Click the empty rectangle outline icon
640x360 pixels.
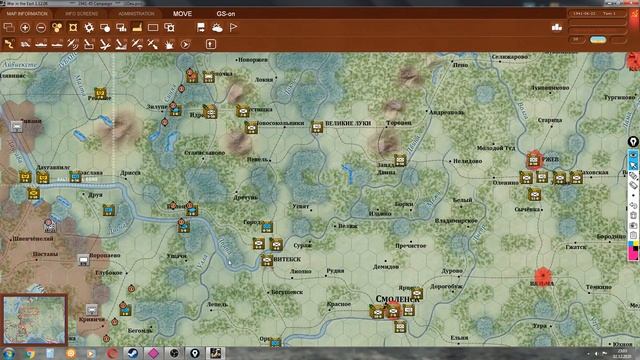[153, 27]
